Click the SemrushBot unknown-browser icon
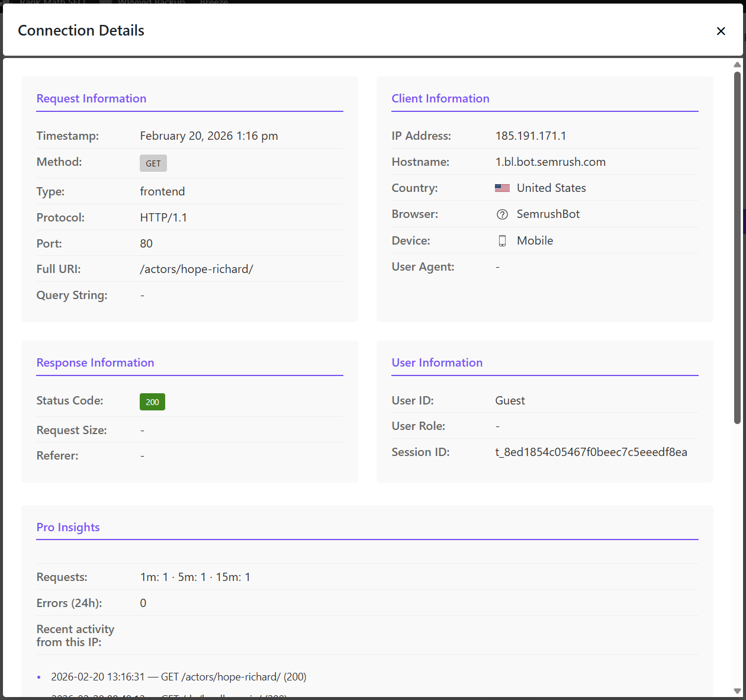The height and width of the screenshot is (700, 746). point(502,214)
